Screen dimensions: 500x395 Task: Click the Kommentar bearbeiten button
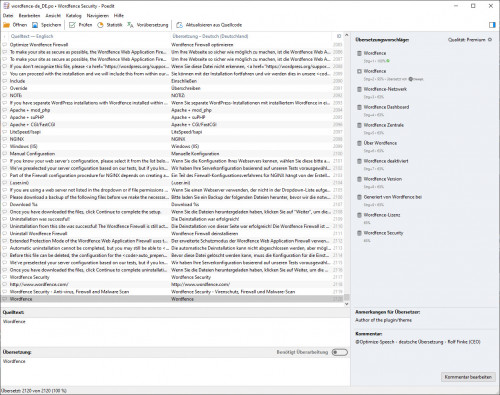pos(468,377)
